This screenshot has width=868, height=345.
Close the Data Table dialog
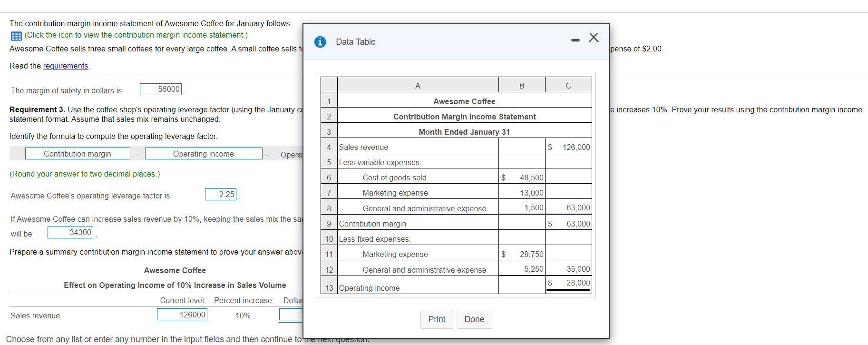coord(594,38)
